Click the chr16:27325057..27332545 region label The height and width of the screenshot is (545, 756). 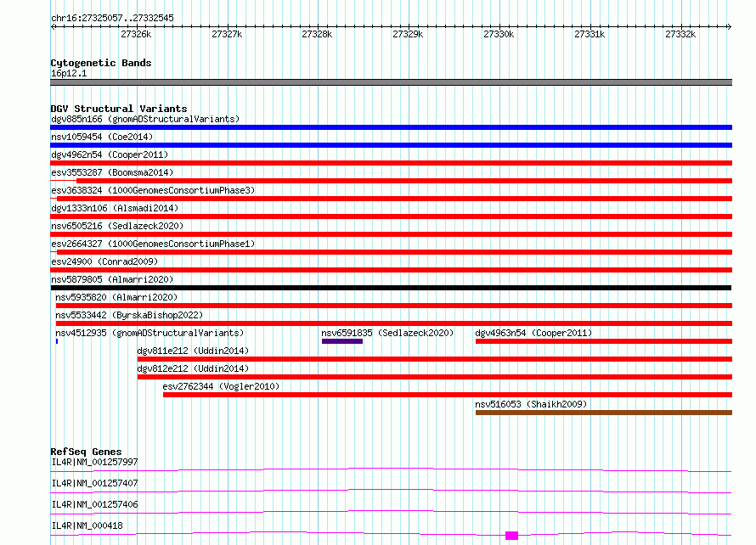(112, 18)
